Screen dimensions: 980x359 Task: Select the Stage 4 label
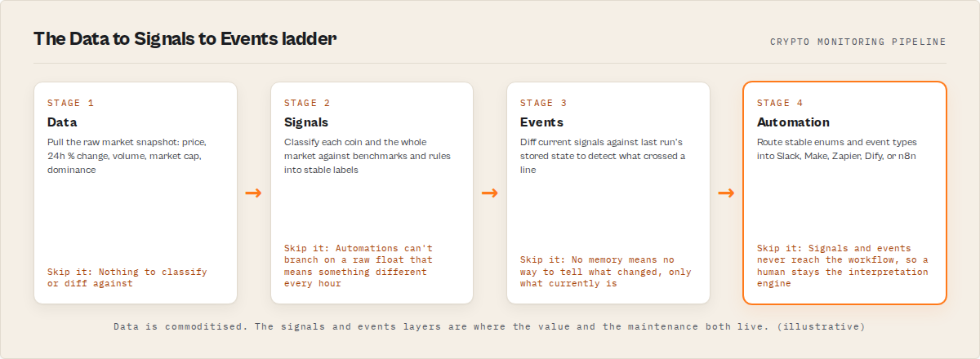pyautogui.click(x=780, y=103)
